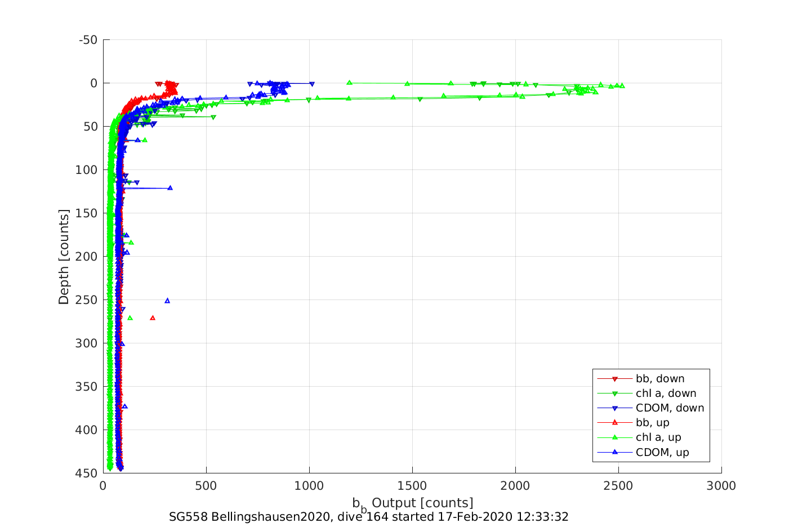Click the isolated red triangle data point near depth 270
Viewport: 798px width, 532px height.
(x=153, y=318)
